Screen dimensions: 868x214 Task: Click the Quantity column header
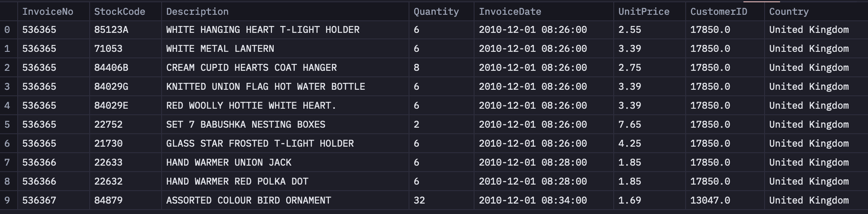click(436, 12)
